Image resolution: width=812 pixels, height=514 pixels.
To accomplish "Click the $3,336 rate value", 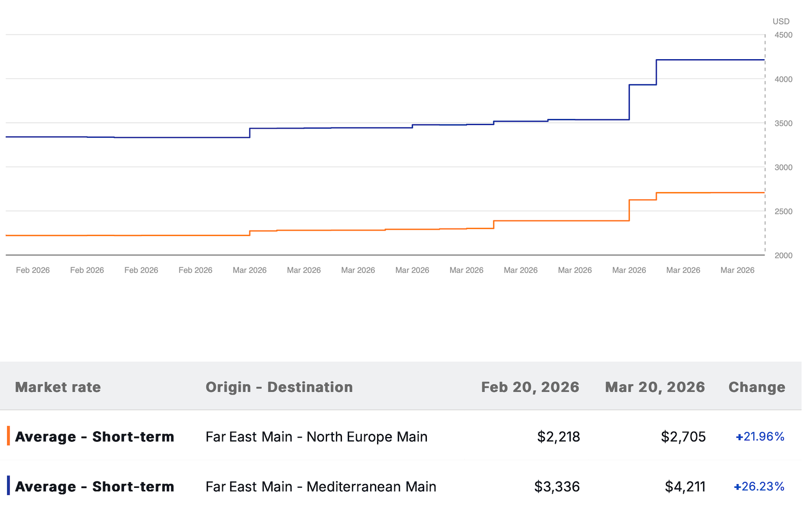I will click(557, 486).
